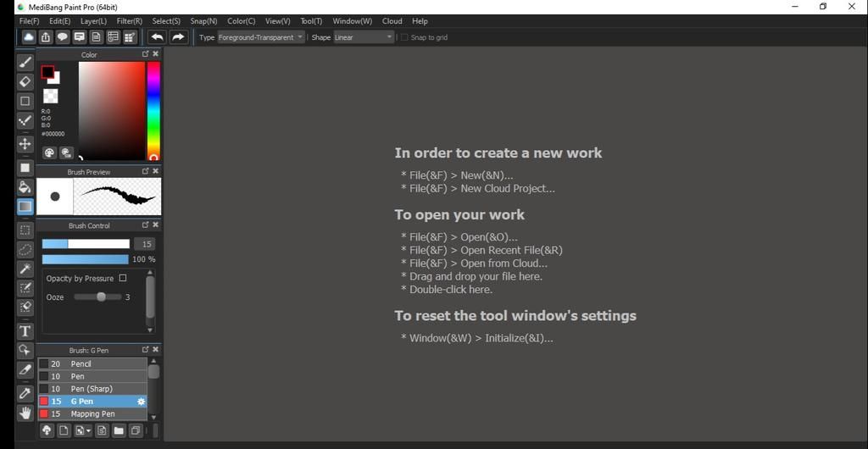The width and height of the screenshot is (868, 449).
Task: Open add brush dropdown arrow button
Action: (x=83, y=430)
